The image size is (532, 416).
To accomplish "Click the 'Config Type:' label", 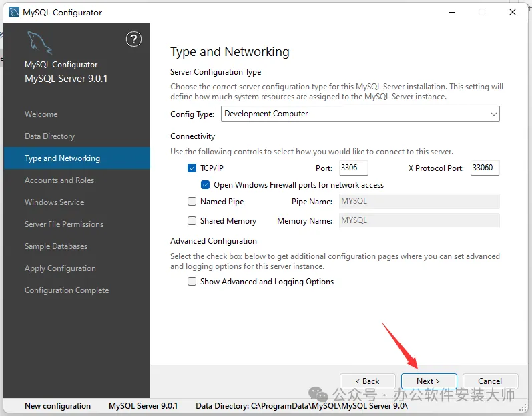I will point(192,114).
